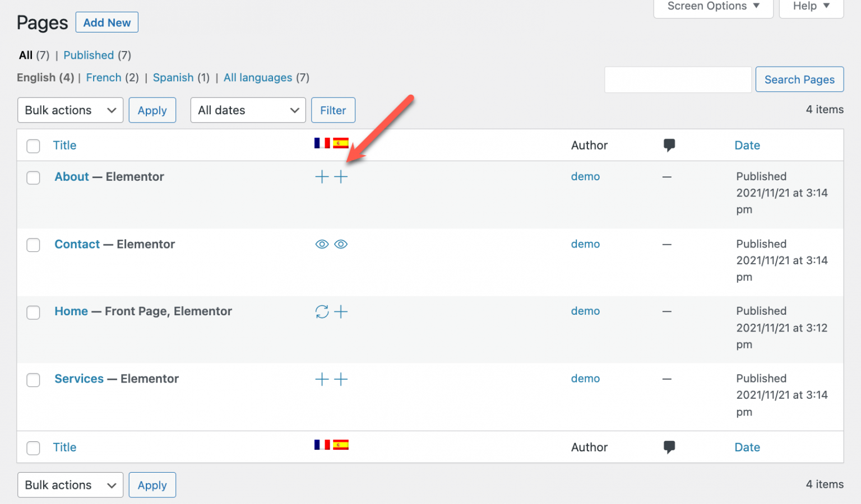Viewport: 861px width, 504px height.
Task: Click the comments bubble column header icon
Action: pyautogui.click(x=669, y=145)
